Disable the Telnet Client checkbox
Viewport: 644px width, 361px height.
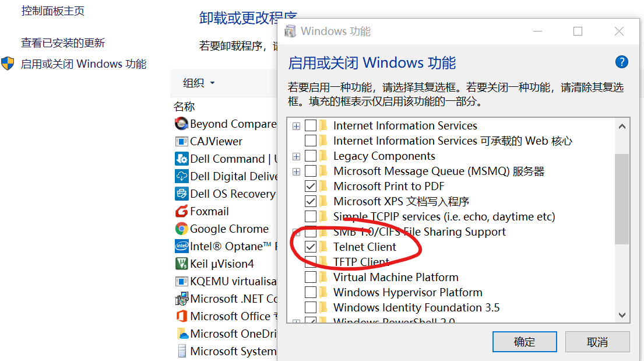click(x=311, y=247)
